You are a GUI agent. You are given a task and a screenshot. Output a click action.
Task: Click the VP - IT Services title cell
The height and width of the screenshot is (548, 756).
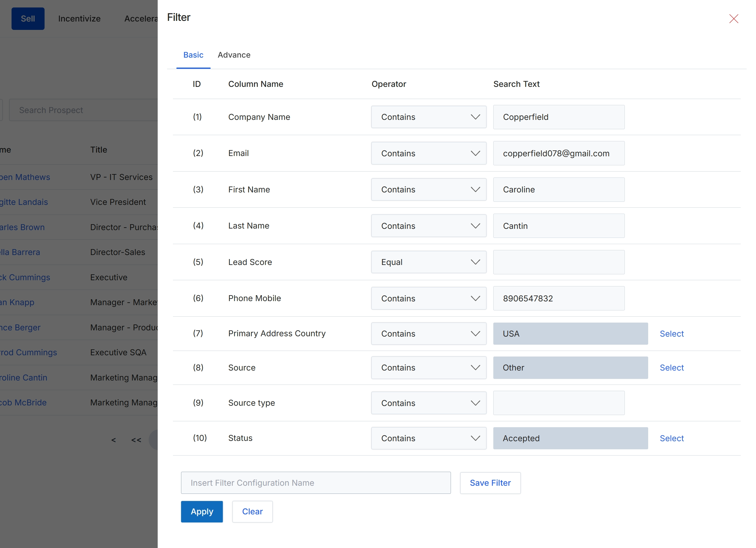121,177
